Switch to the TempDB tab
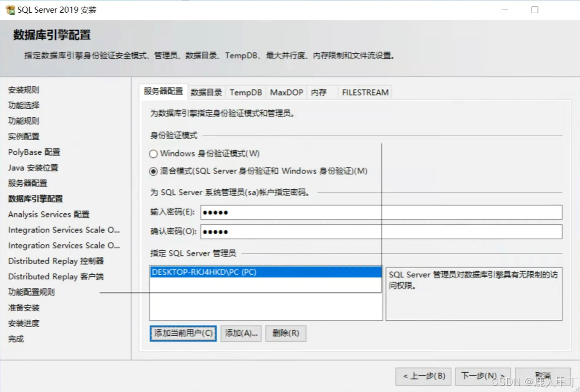The image size is (580, 392). (x=246, y=92)
